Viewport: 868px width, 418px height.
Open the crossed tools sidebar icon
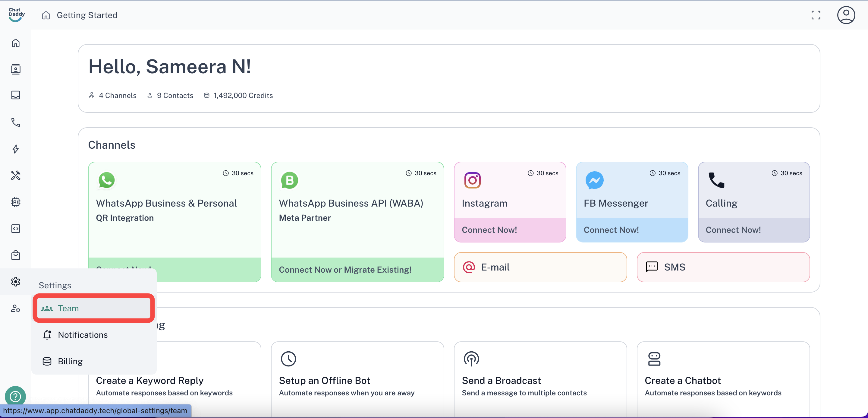coord(15,175)
